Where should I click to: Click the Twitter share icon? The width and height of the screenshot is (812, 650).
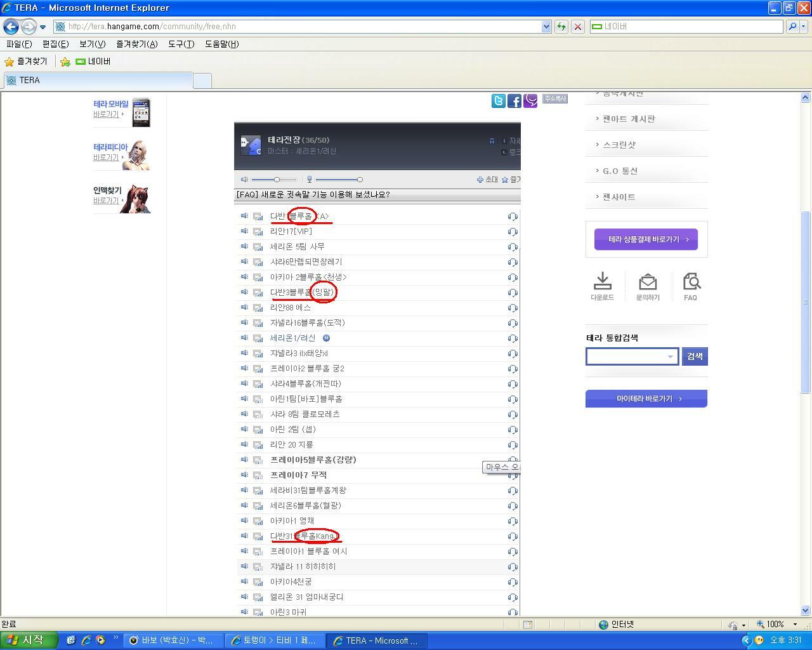[x=499, y=101]
